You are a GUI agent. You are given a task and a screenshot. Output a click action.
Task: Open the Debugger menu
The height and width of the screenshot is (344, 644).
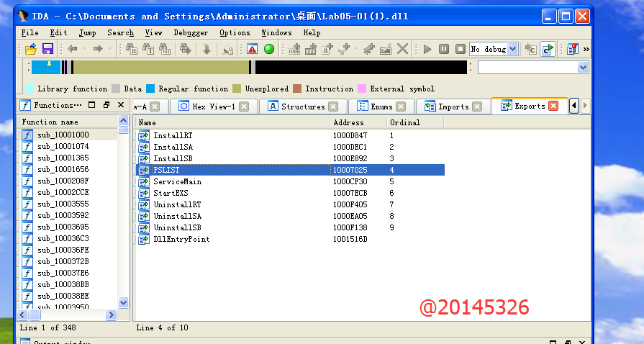point(191,32)
